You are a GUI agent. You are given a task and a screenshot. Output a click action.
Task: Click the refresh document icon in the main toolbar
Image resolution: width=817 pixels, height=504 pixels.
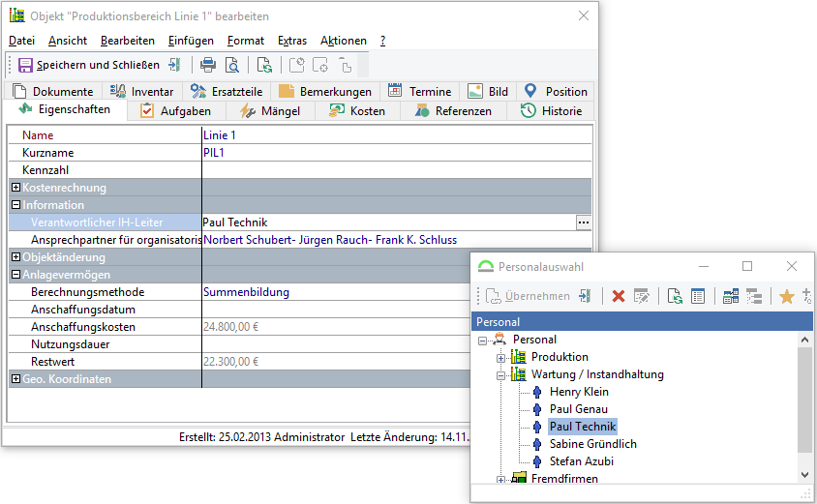pyautogui.click(x=264, y=65)
